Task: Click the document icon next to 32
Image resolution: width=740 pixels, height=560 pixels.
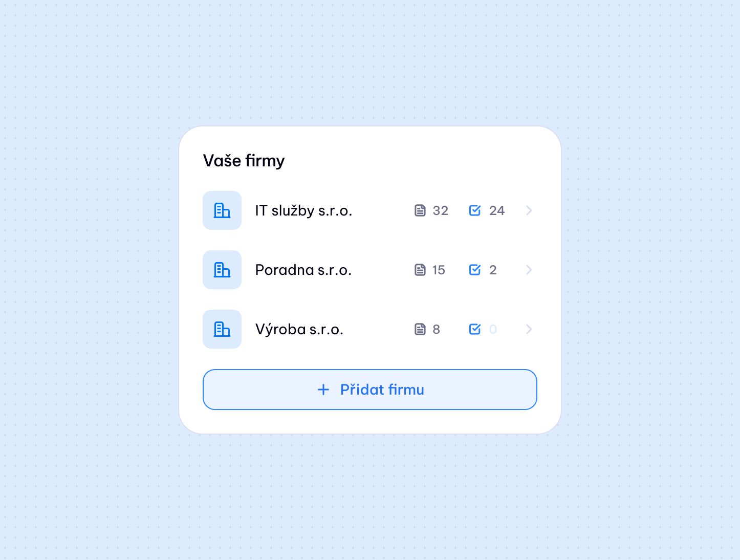Action: (420, 210)
